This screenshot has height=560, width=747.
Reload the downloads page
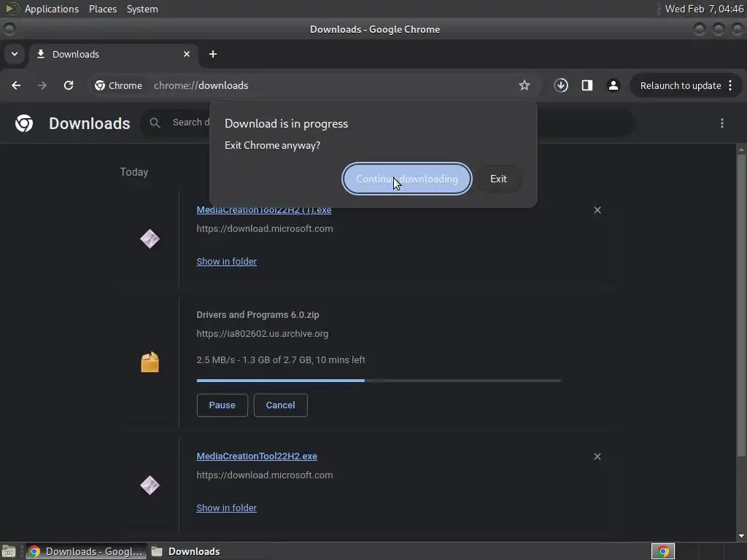(69, 85)
